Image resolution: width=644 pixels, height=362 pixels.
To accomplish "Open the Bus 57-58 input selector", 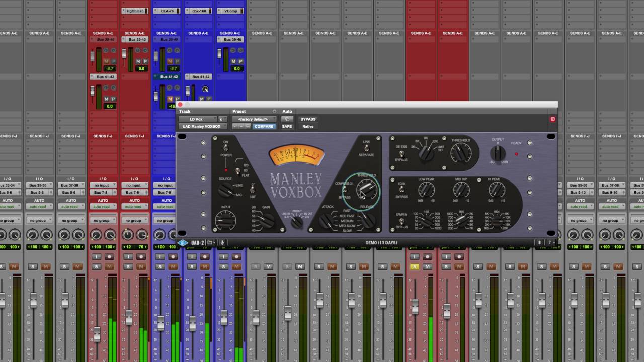I will pyautogui.click(x=611, y=185).
